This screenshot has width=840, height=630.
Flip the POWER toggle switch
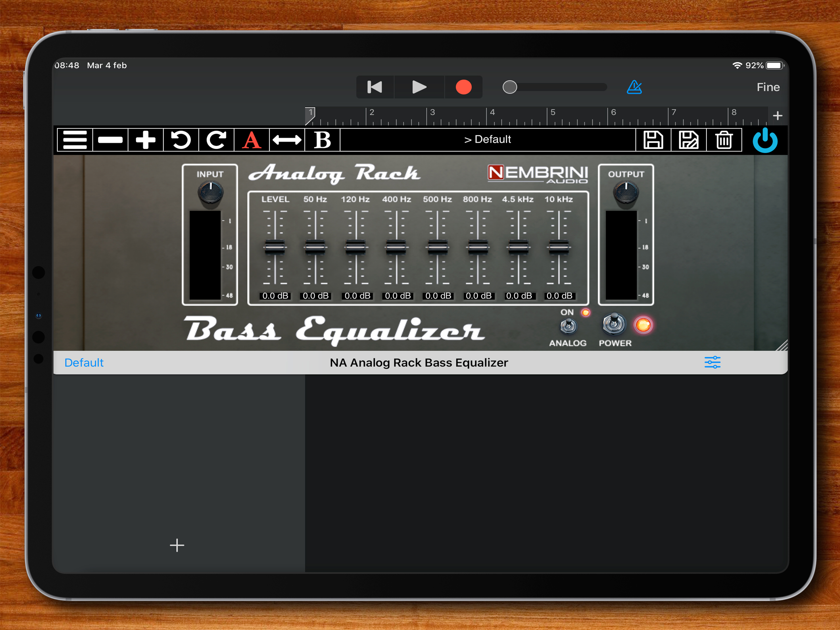coord(614,324)
